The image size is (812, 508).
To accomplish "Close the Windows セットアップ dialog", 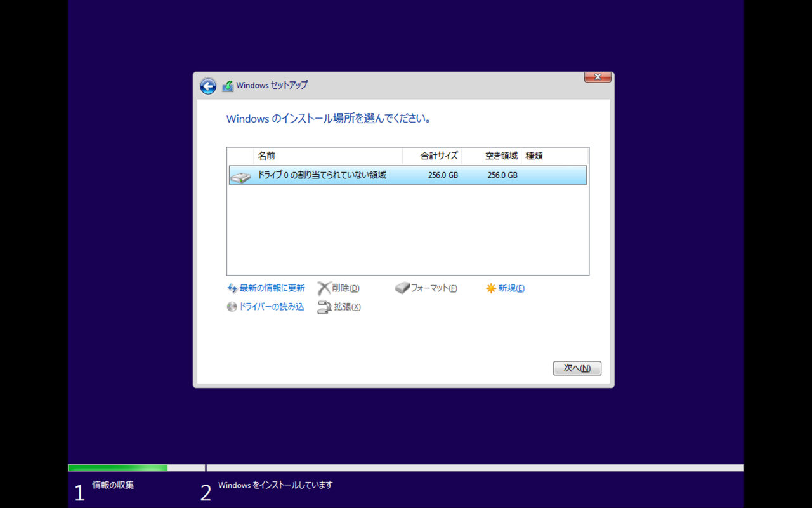I will click(598, 77).
